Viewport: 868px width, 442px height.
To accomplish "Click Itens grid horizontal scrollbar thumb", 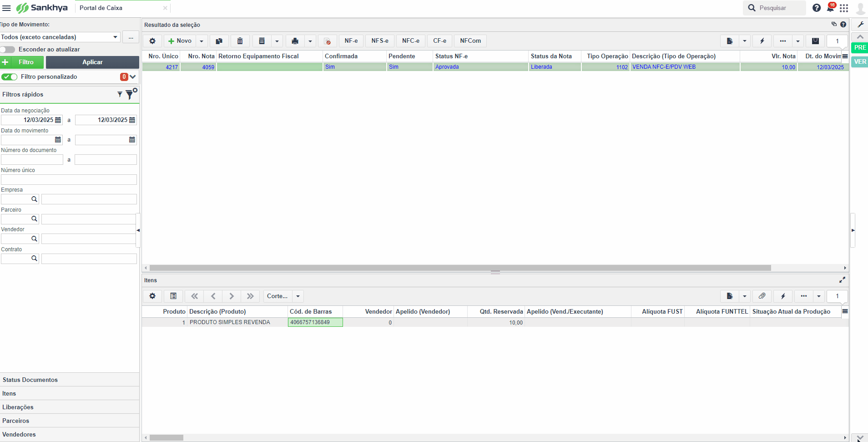I will 167,437.
